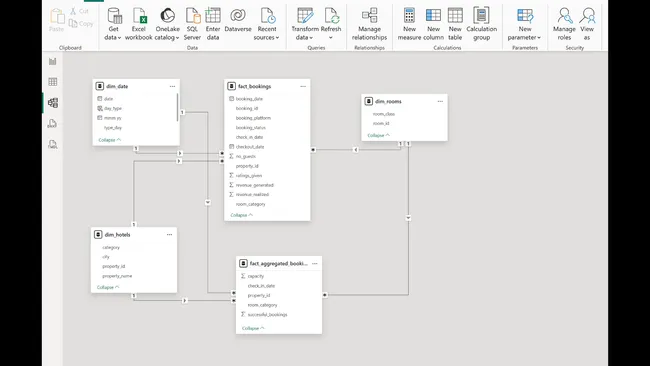Click the Enter data button
The height and width of the screenshot is (366, 650).
[213, 24]
